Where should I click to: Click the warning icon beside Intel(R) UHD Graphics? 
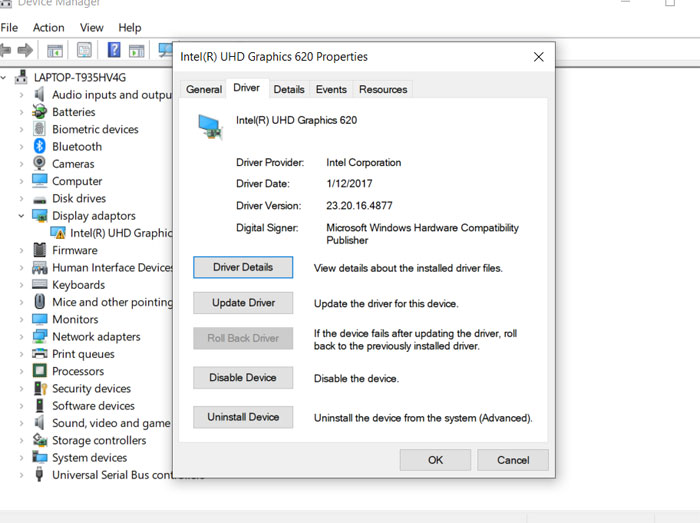click(x=58, y=232)
